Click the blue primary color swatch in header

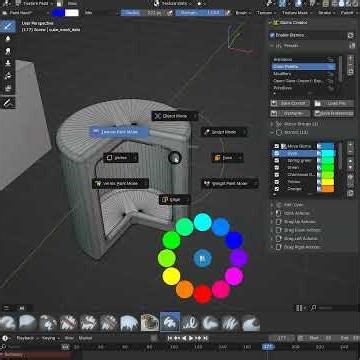[58, 13]
